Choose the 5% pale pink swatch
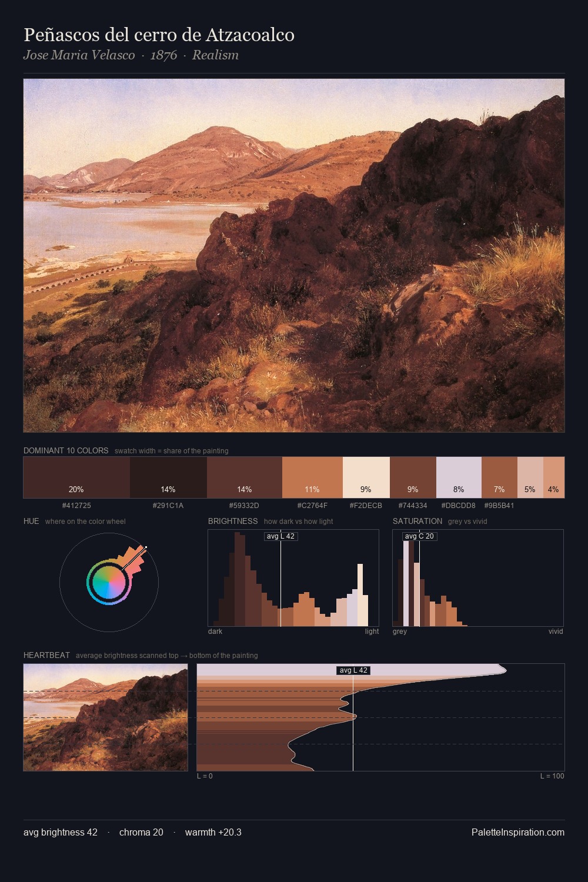The image size is (588, 882). [530, 477]
